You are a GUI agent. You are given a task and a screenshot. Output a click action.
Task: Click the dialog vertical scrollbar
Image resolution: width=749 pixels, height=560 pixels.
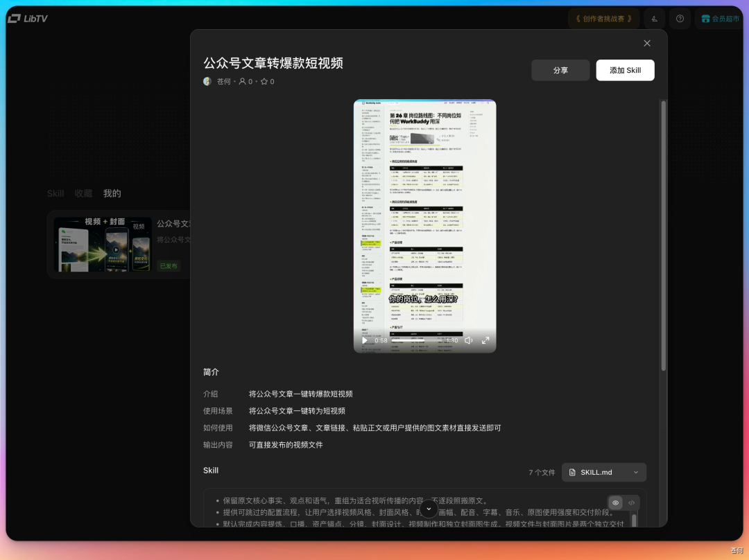tap(663, 236)
